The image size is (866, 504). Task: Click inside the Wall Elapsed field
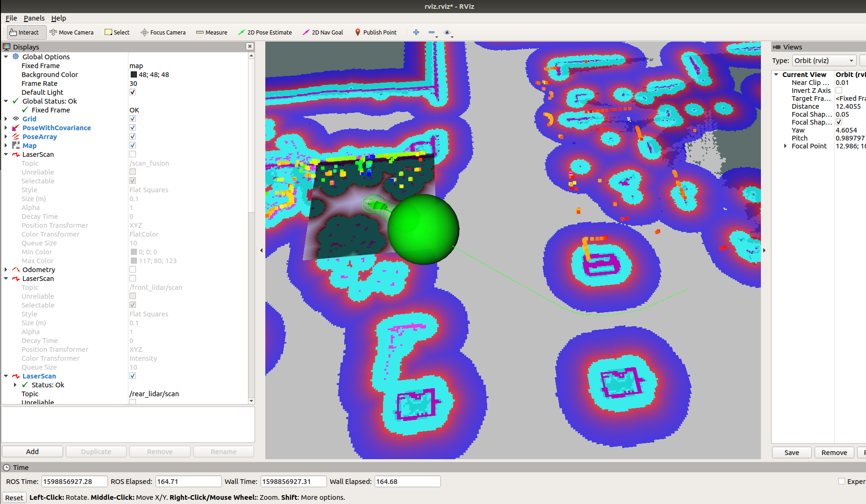[x=406, y=481]
